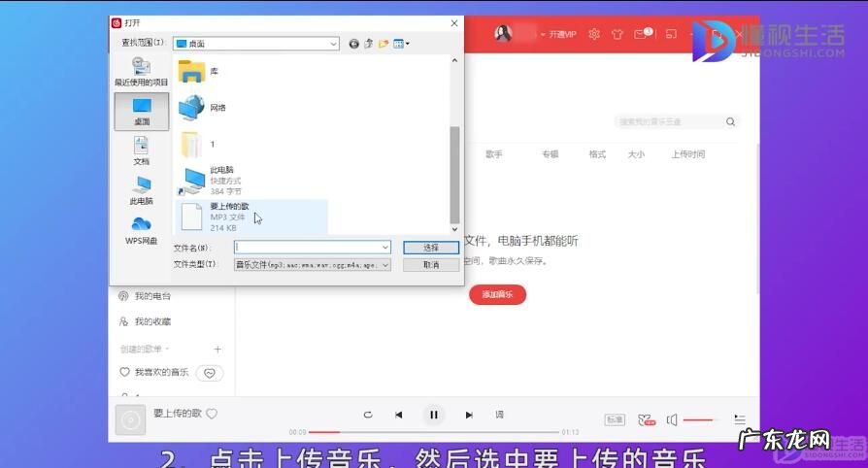Viewport: 868px width, 468px height.
Task: Skip to the next track
Action: coord(469,415)
